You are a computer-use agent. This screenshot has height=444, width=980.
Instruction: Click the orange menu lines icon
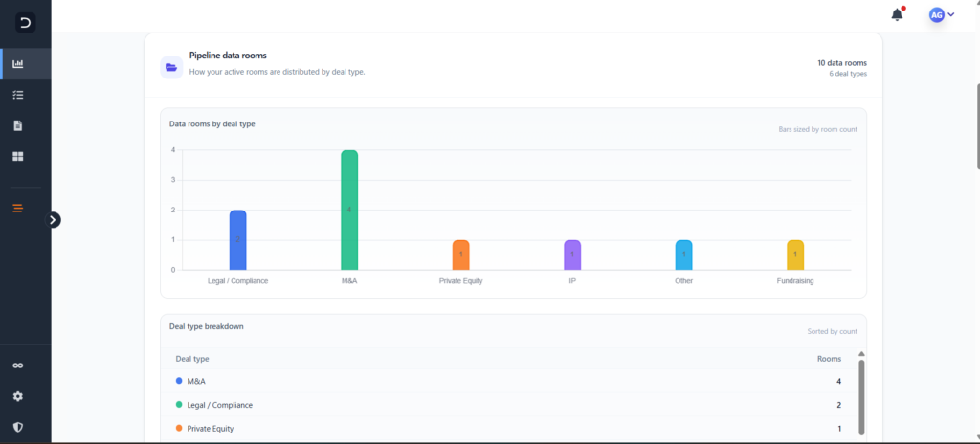(18, 208)
